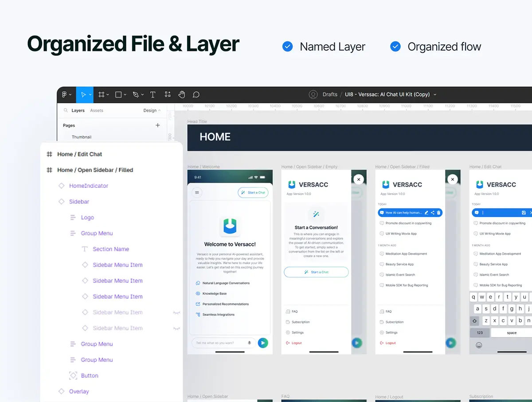The width and height of the screenshot is (532, 402).
Task: Open the Thumbnail page
Action: click(82, 137)
